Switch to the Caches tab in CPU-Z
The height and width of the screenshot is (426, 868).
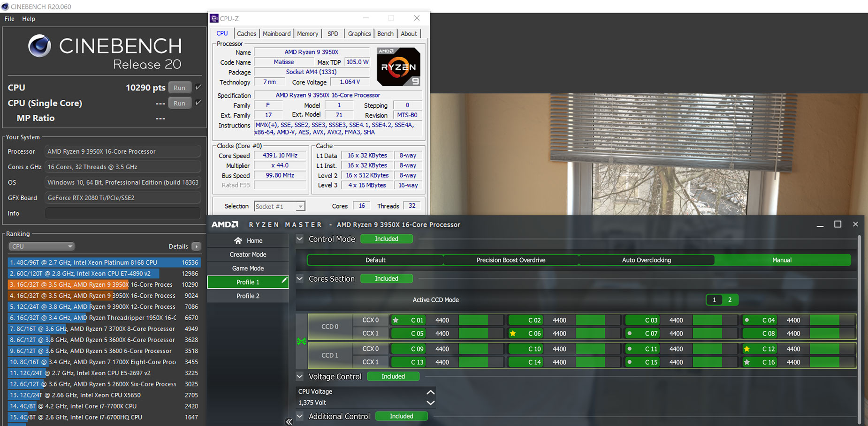(246, 34)
